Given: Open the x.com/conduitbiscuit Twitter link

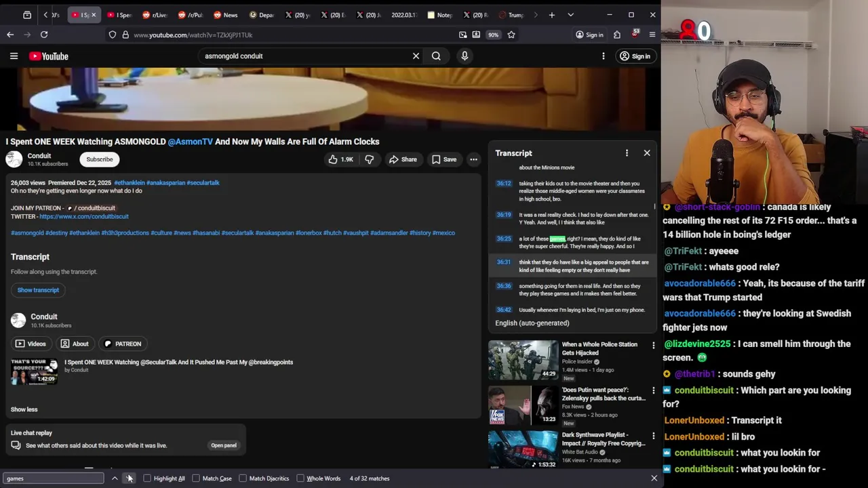Looking at the screenshot, I should point(84,216).
